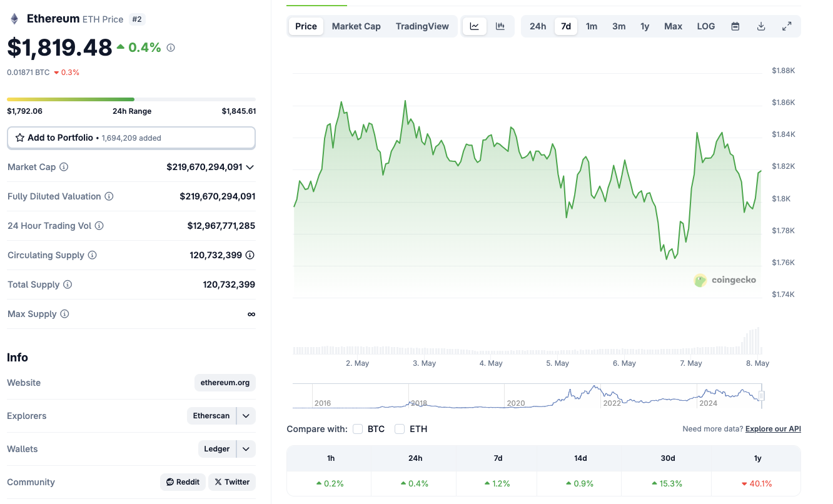Screen dimensions: 833x504
Task: Click the Ethereum logo icon
Action: click(14, 19)
